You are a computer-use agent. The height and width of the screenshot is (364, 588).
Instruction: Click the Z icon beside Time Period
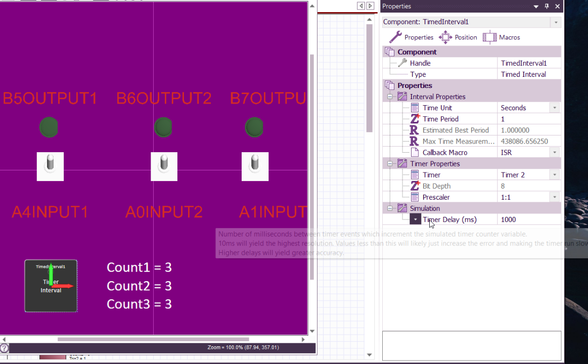click(415, 118)
